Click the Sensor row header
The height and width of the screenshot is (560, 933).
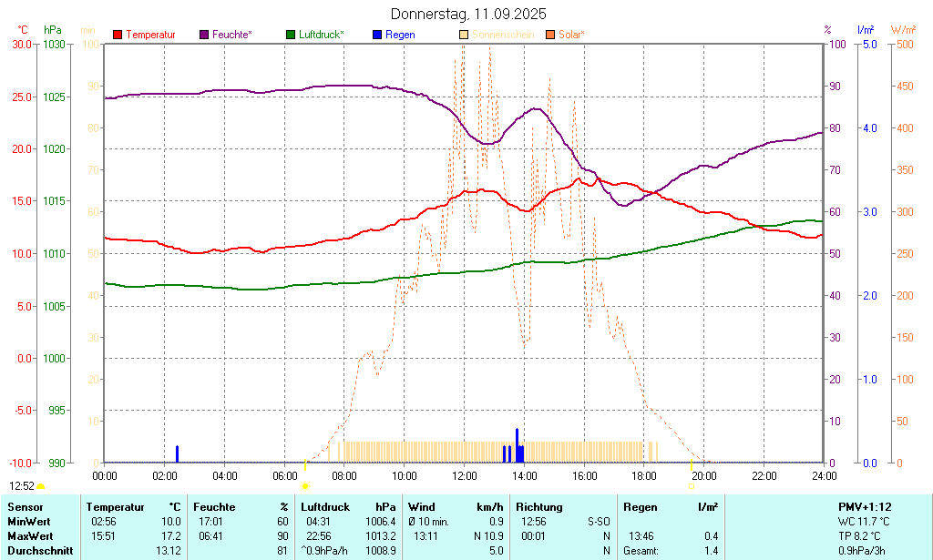tap(25, 507)
